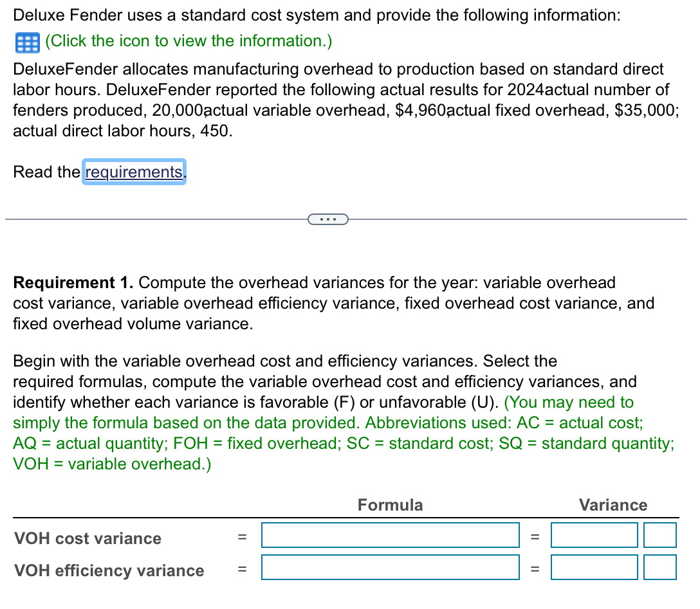Viewport: 700px width, 609px height.
Task: Place cursor in the first formula answer box
Action: (x=390, y=535)
